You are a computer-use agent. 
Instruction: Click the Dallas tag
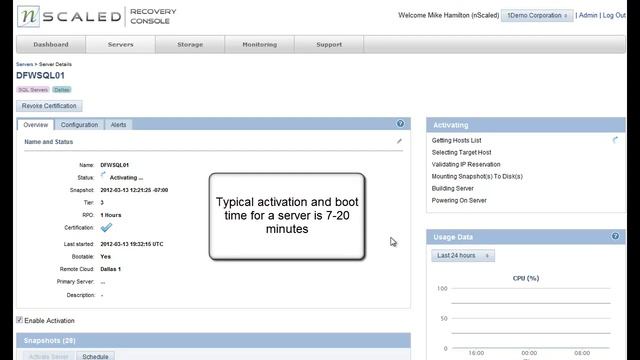(x=62, y=89)
